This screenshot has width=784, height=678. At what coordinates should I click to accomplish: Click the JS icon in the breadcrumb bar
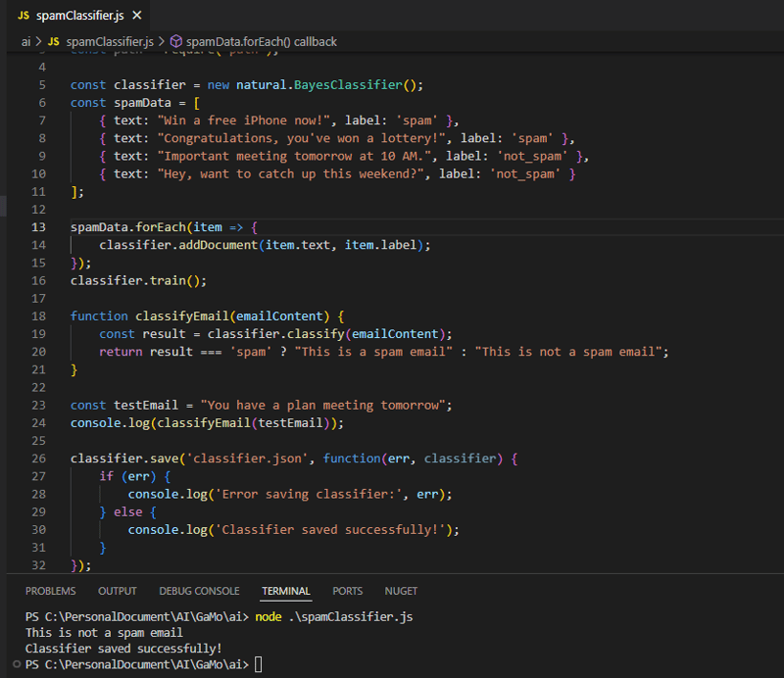click(x=54, y=41)
